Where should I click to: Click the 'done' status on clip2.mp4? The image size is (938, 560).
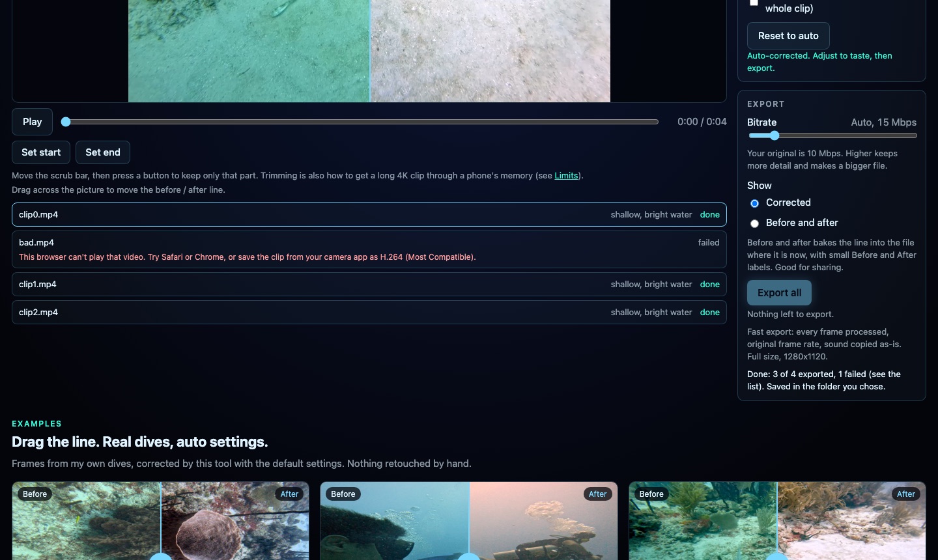710,313
